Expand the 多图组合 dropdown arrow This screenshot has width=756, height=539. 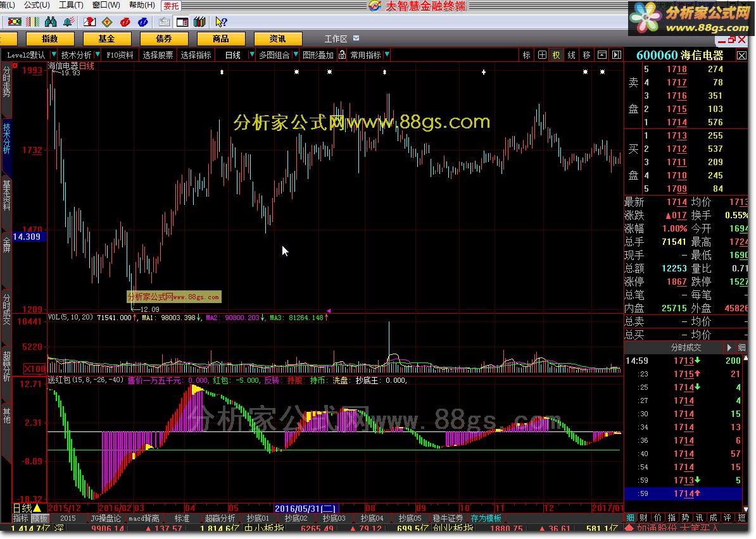tap(296, 54)
